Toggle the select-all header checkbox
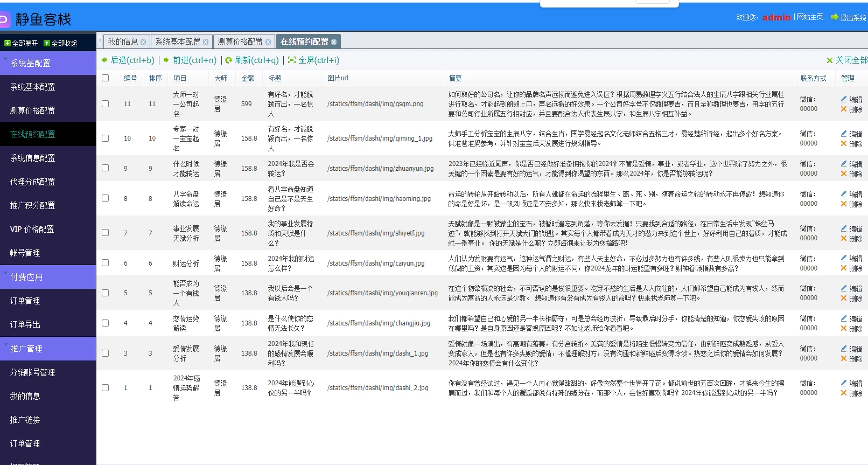Screen dimensions: 868x465 (x=106, y=78)
